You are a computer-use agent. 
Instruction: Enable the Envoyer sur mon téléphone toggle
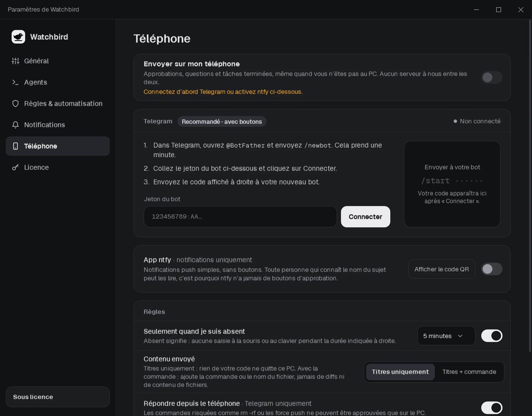coord(492,77)
